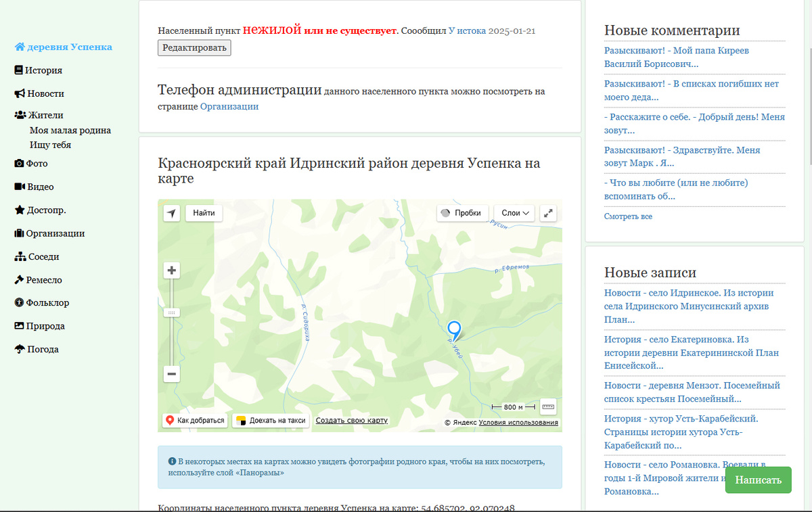Click the Найти map search button
Viewport: 812px width, 512px height.
click(x=204, y=213)
